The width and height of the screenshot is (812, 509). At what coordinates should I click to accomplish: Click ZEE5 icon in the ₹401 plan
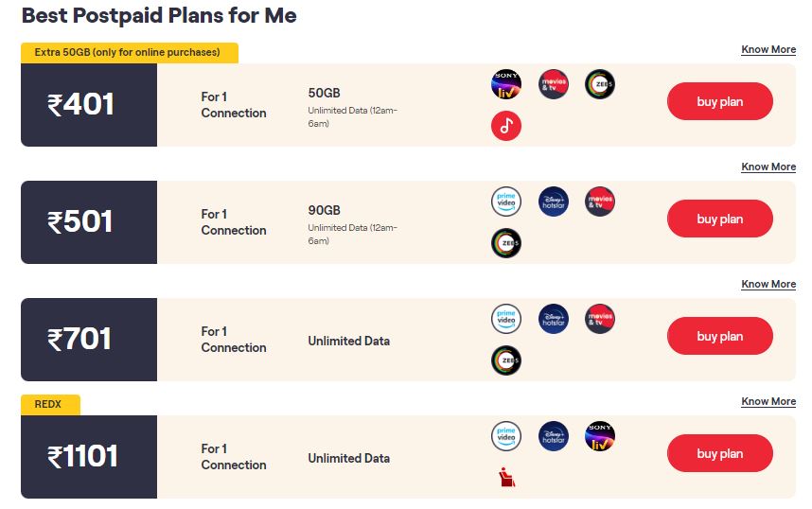(599, 84)
